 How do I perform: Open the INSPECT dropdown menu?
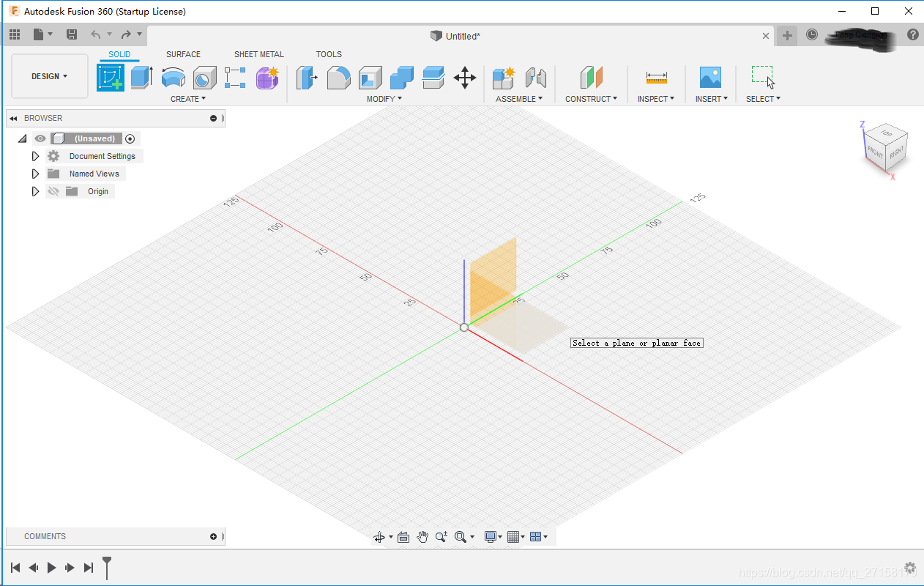(656, 99)
